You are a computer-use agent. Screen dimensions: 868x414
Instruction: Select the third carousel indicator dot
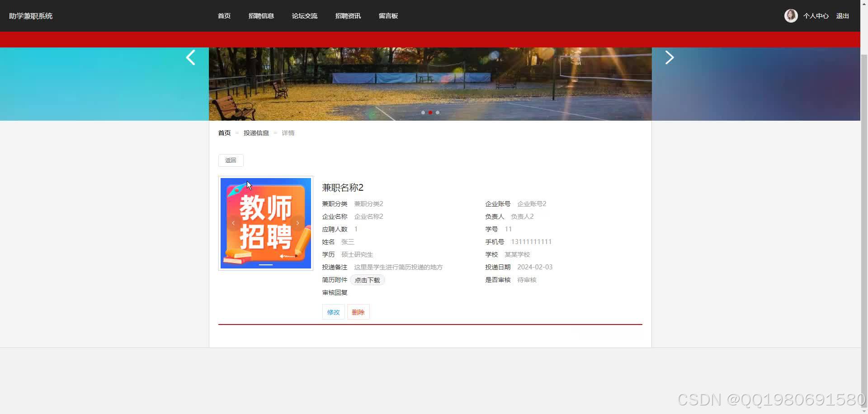(438, 113)
